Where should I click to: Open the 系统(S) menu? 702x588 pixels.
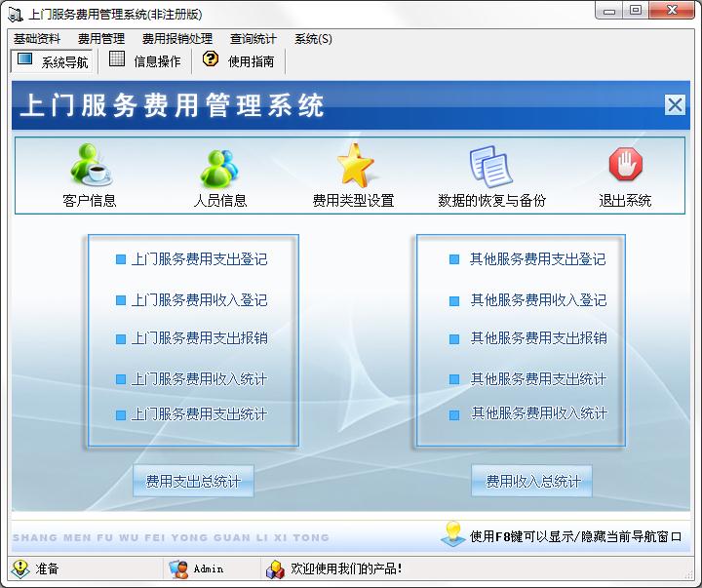pyautogui.click(x=313, y=39)
